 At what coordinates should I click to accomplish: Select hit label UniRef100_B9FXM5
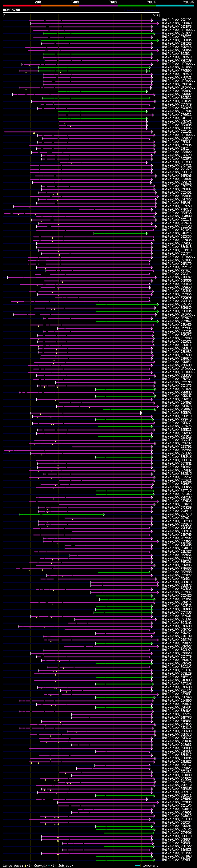tap(177, 311)
